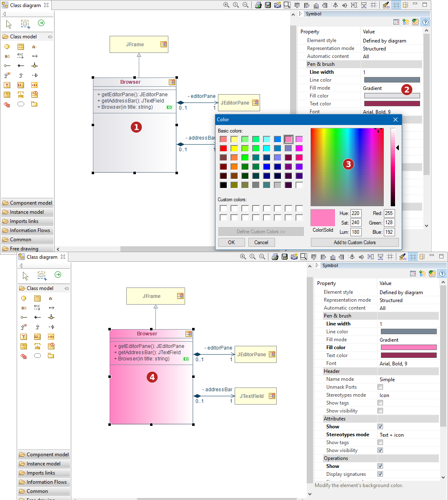Switch to the Class diagram tab of the pink Browser diagram window
This screenshot has width=448, height=500.
point(42,257)
